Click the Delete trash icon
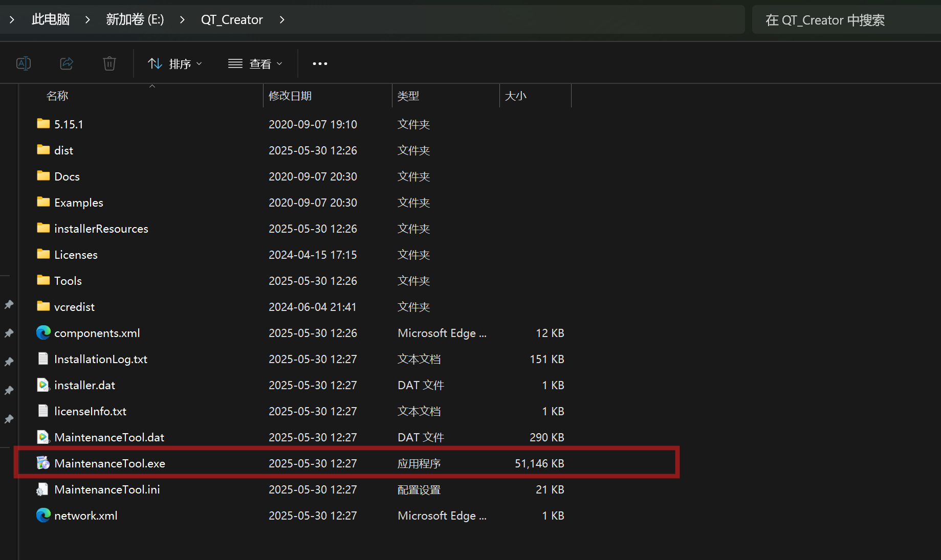The height and width of the screenshot is (560, 941). (x=110, y=63)
